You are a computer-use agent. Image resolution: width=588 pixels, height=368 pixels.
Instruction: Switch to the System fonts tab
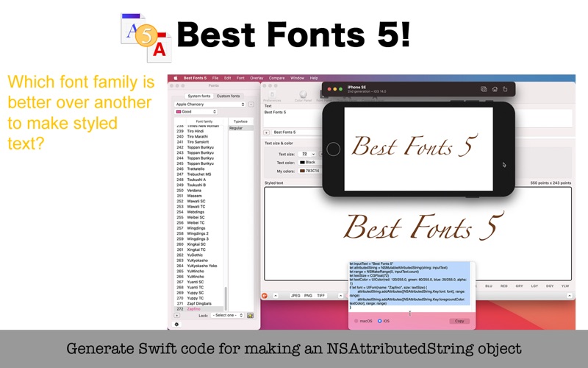pos(199,96)
